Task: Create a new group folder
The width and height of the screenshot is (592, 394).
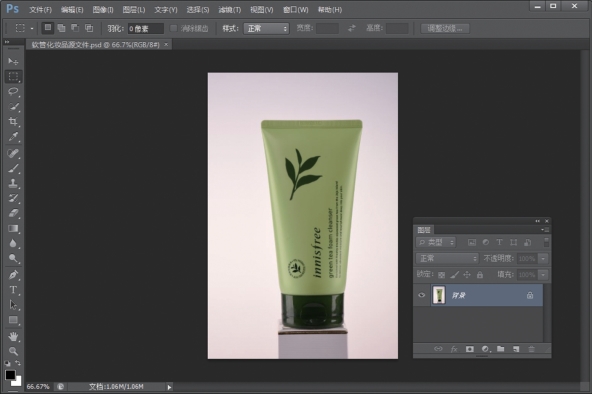Action: 501,349
